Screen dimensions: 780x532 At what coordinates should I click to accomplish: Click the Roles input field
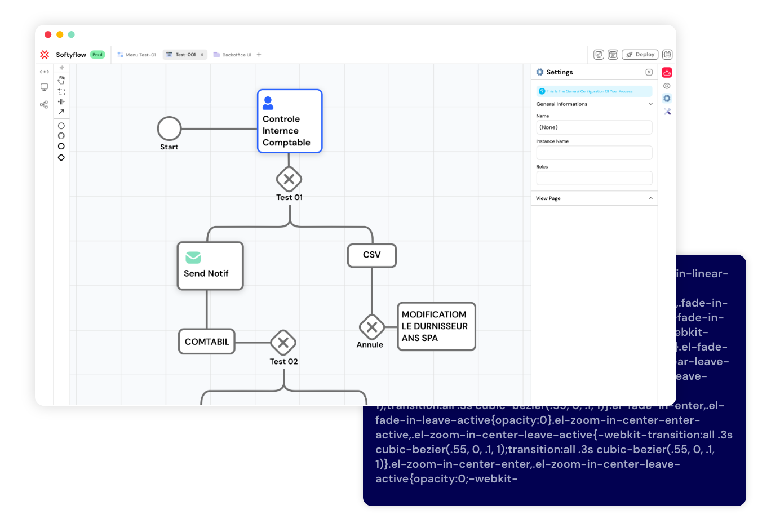pos(594,178)
